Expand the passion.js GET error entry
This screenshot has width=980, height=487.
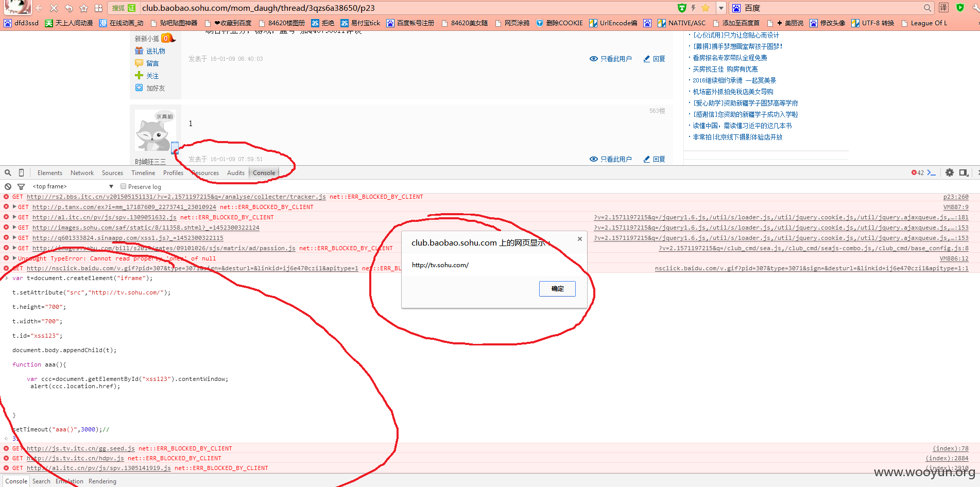point(14,248)
